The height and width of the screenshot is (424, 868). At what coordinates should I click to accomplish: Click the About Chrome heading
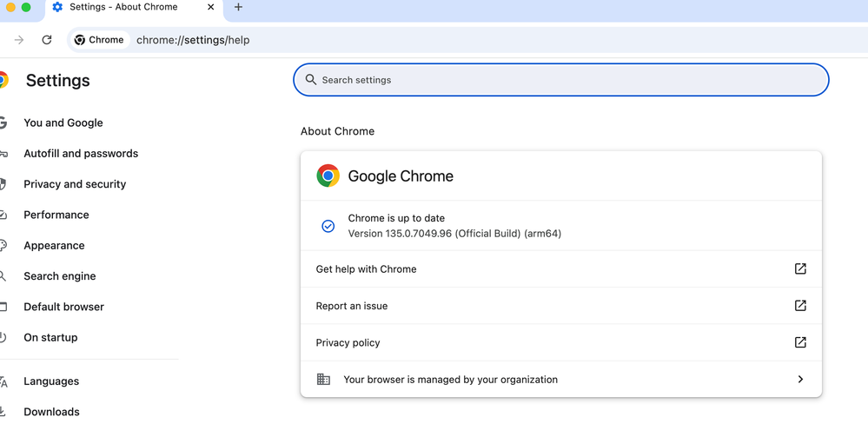coord(337,131)
